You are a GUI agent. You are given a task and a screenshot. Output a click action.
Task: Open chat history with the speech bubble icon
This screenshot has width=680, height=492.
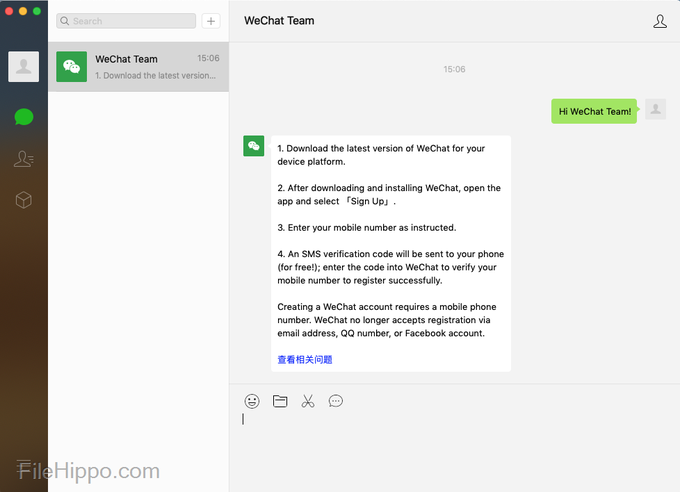336,401
